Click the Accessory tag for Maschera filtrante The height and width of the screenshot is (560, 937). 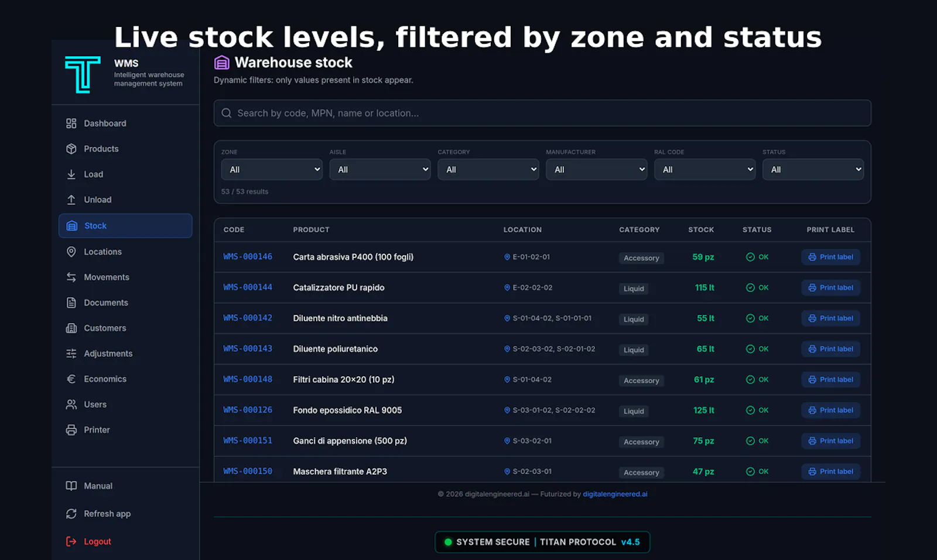point(641,473)
